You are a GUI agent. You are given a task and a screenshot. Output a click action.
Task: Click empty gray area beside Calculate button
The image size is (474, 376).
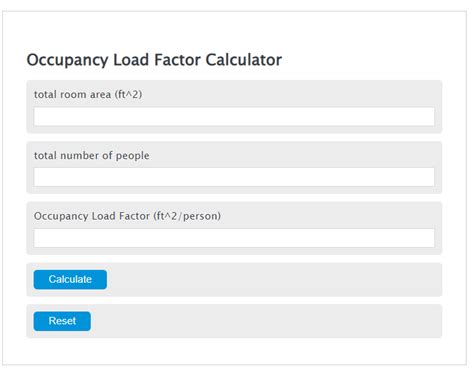point(273,279)
